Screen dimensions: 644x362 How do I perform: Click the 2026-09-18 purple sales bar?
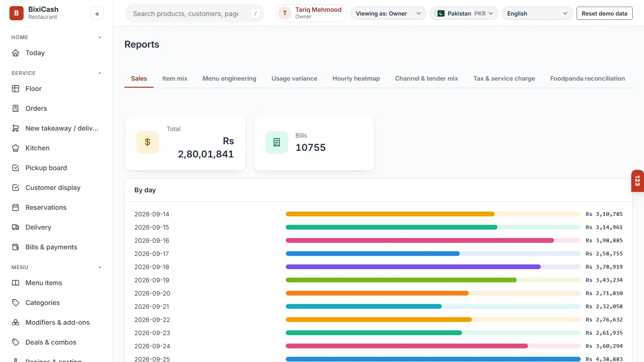(413, 267)
